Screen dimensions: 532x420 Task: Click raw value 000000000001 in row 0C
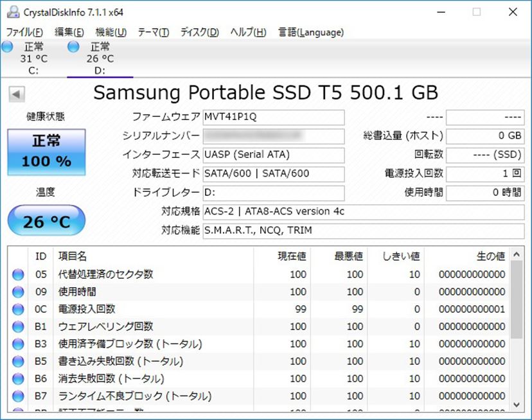(472, 309)
